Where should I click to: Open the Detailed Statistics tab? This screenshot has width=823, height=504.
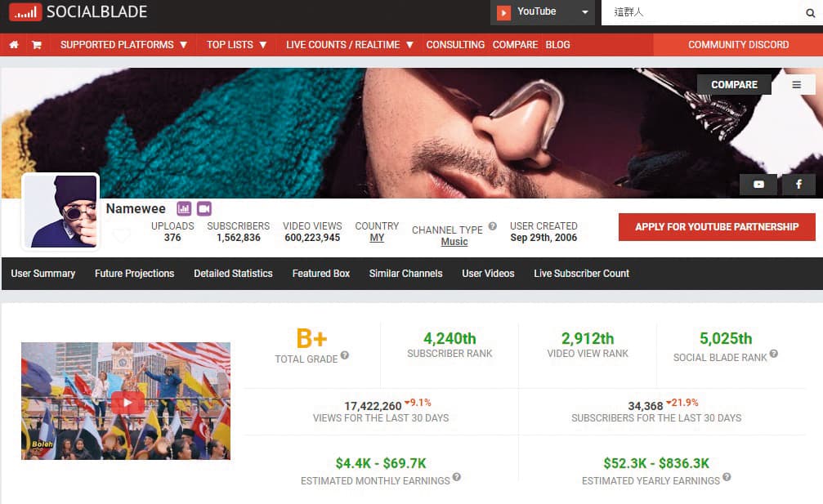coord(233,274)
